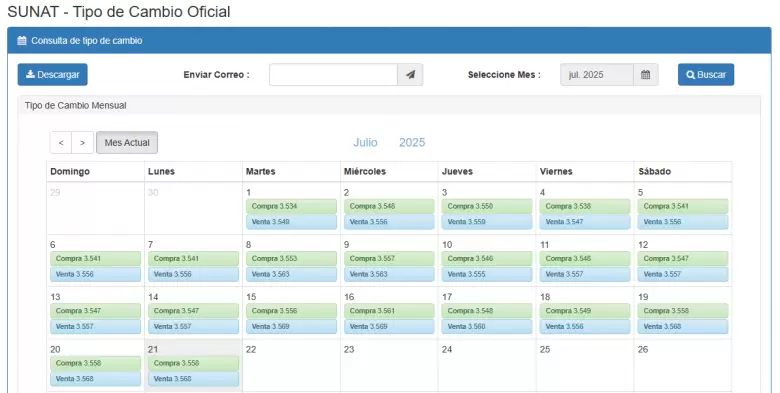Select Venta 3.556 on day 2
780x393 pixels.
tap(390, 222)
